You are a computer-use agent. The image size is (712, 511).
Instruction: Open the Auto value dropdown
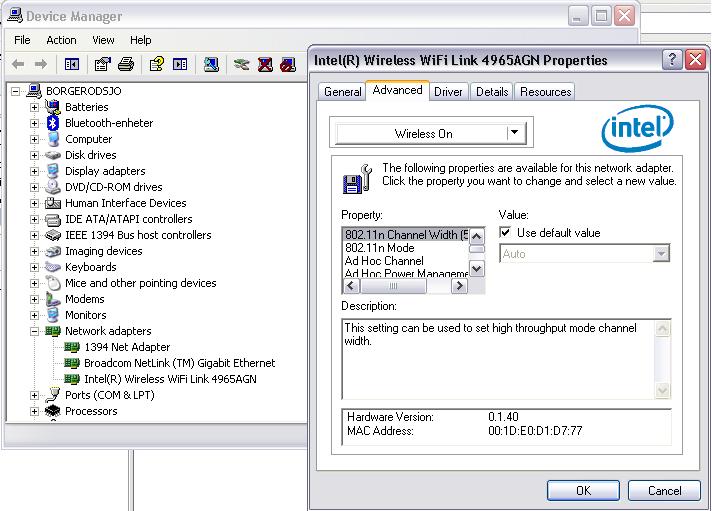(661, 253)
